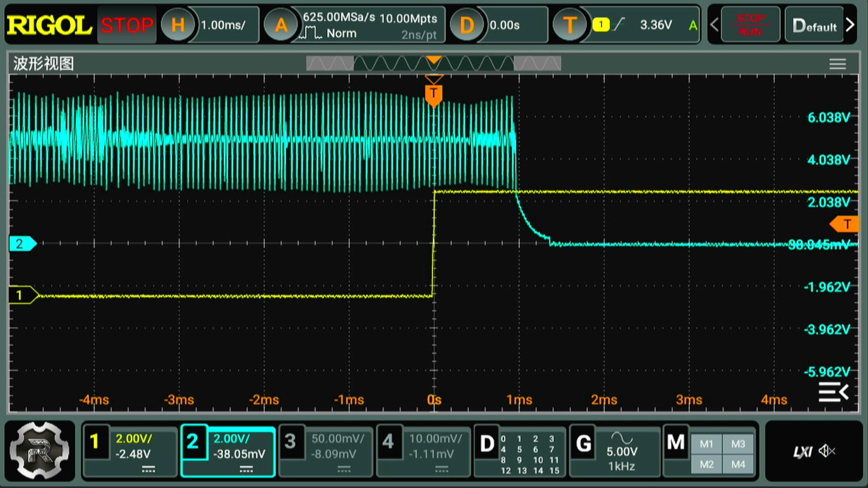Expand the collapsed right side panel
This screenshot has width=868, height=488.
point(833,392)
